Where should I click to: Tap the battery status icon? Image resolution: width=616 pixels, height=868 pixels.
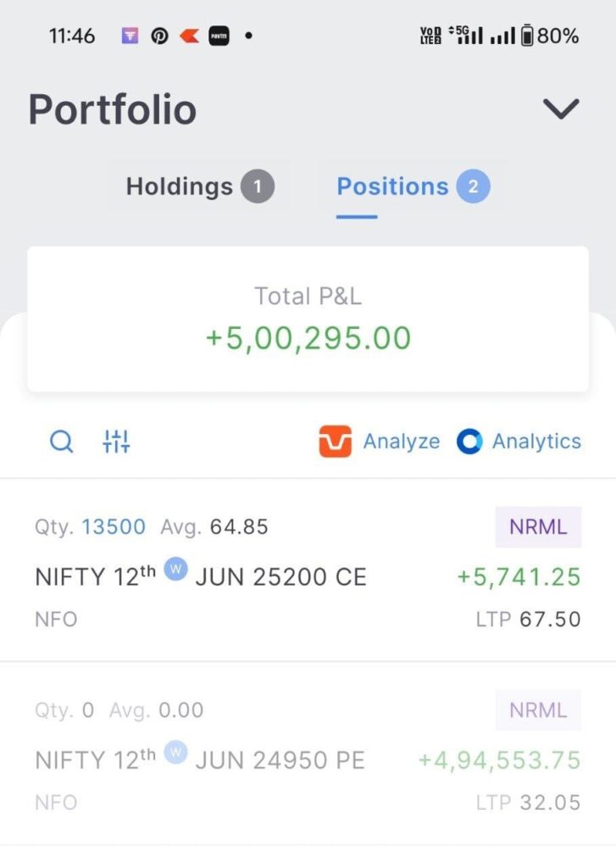[527, 36]
